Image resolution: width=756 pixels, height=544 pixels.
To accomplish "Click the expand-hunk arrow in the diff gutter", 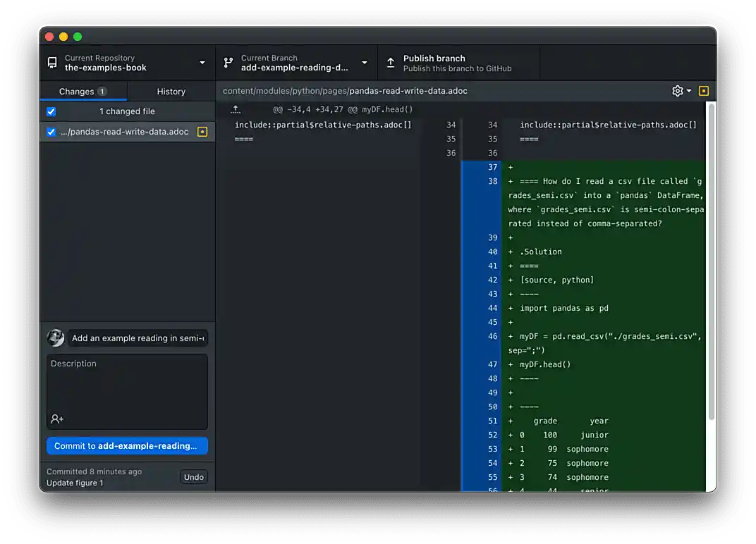I will (x=236, y=109).
